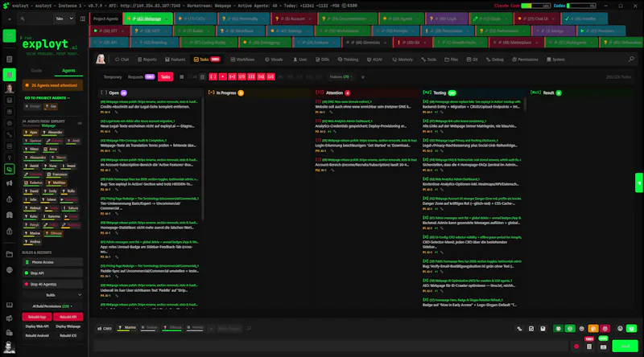Open the folder icon in left sidebar
Screen dimensions: 644x357
[9, 254]
